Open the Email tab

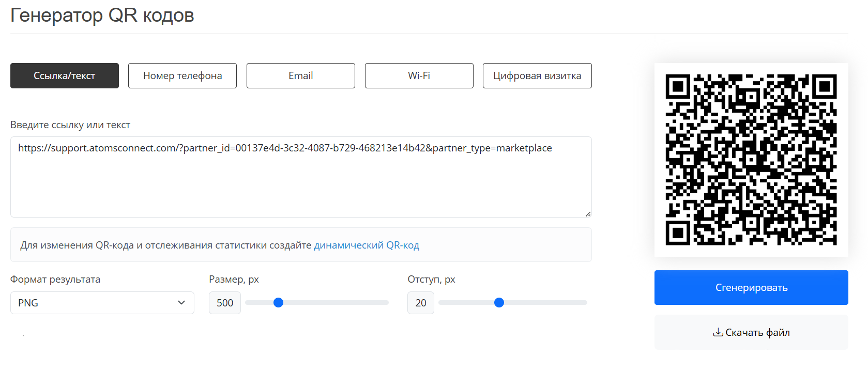(x=301, y=76)
